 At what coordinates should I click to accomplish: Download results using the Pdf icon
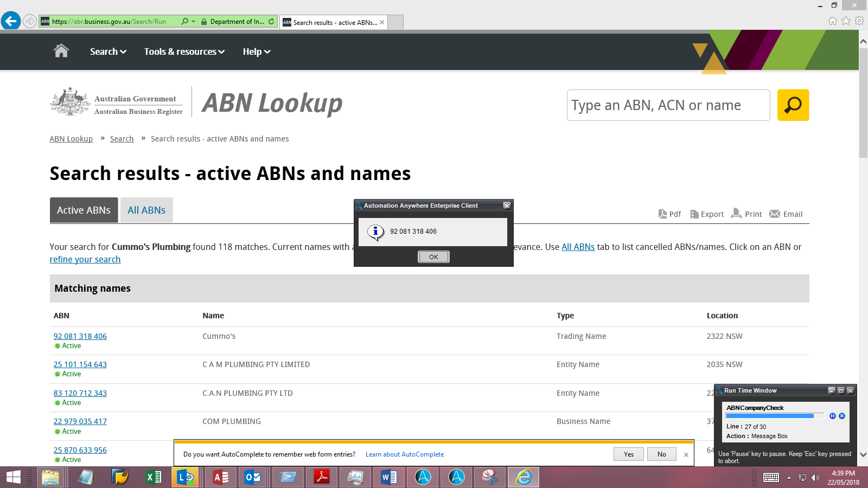pos(669,214)
